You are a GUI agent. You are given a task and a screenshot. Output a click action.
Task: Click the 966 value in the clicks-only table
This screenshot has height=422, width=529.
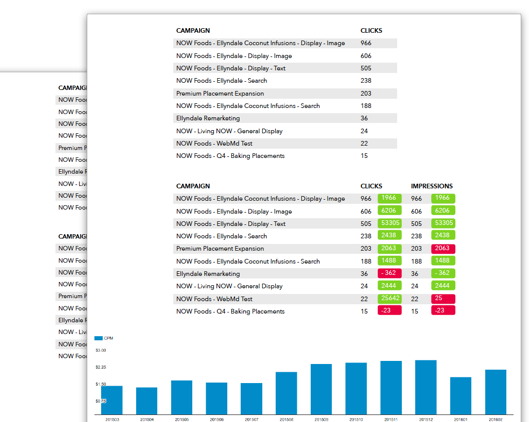click(366, 43)
